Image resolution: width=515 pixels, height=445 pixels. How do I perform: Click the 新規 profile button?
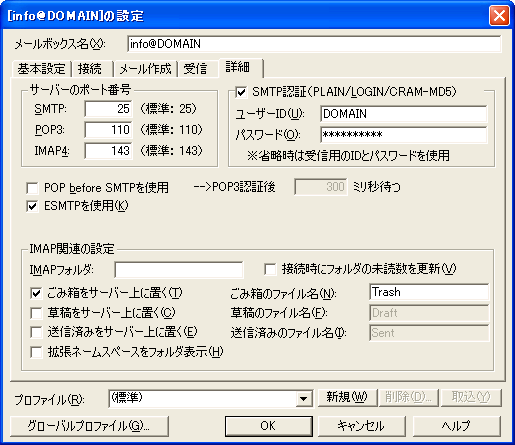[347, 397]
